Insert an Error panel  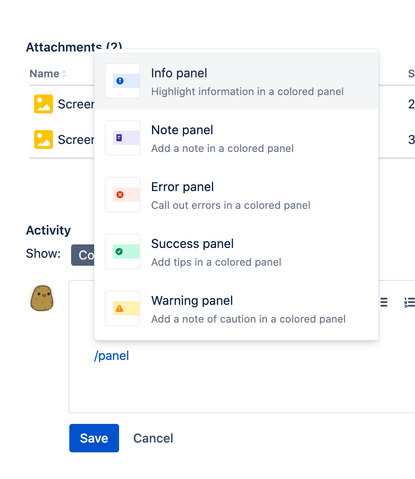tap(236, 195)
